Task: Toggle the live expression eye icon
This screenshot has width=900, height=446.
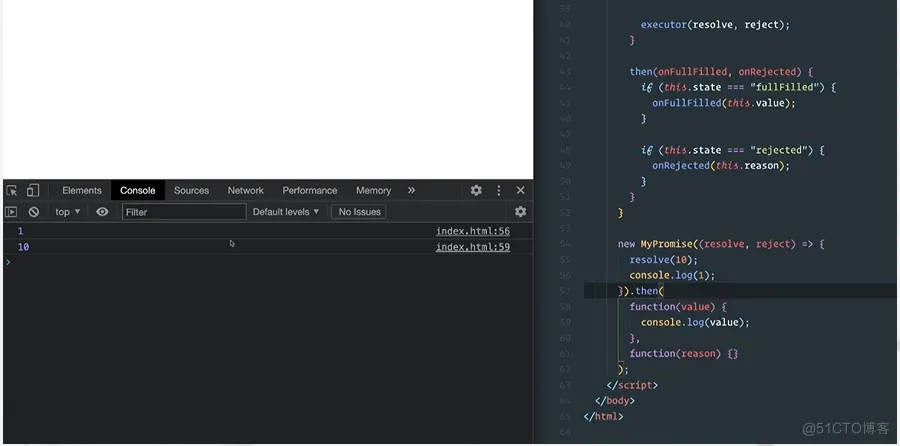Action: (x=102, y=212)
